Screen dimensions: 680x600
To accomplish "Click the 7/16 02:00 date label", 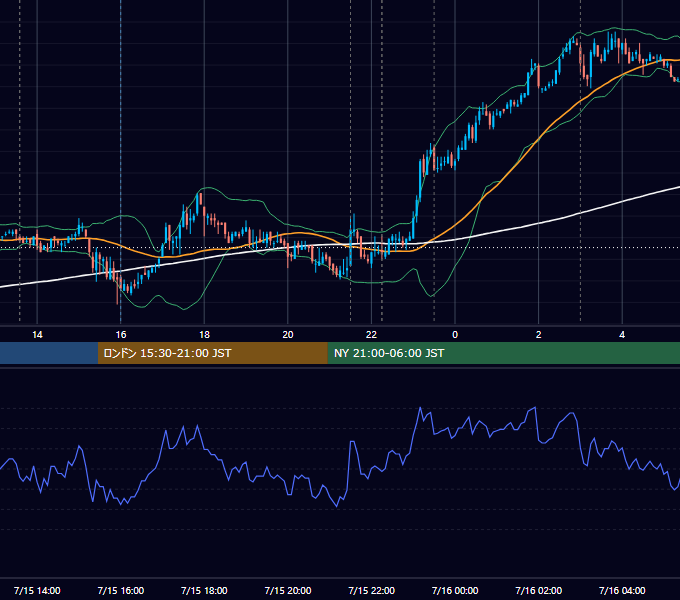I will (539, 590).
